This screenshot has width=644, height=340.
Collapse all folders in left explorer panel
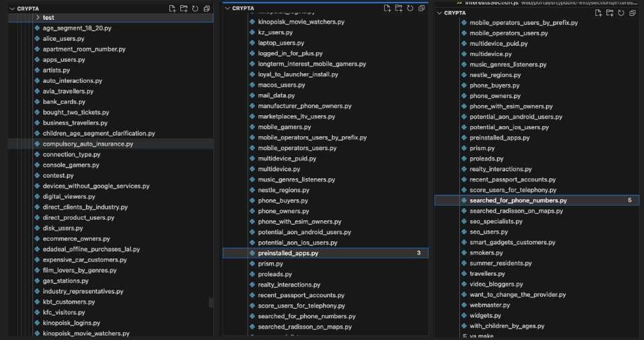[x=207, y=8]
